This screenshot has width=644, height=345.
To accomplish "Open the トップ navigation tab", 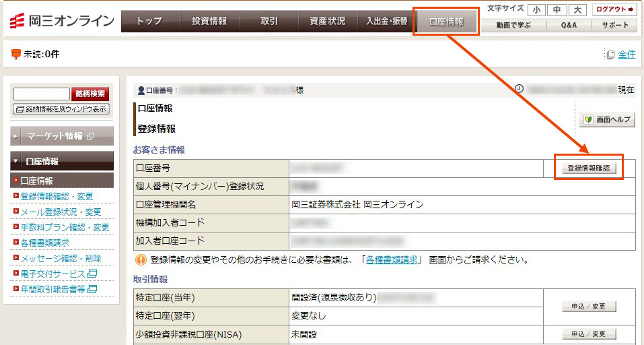I will tap(150, 21).
